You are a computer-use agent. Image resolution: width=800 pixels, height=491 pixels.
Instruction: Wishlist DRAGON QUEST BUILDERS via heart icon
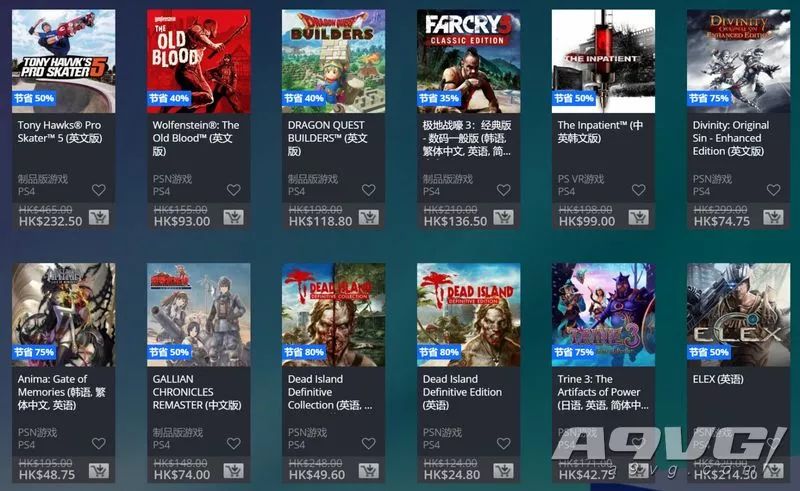(x=369, y=190)
